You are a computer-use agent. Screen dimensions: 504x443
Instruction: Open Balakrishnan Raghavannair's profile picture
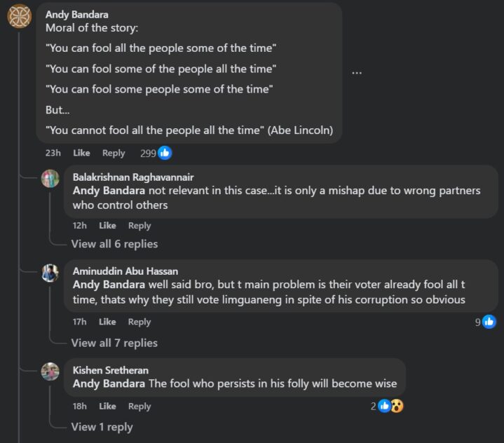coord(50,179)
